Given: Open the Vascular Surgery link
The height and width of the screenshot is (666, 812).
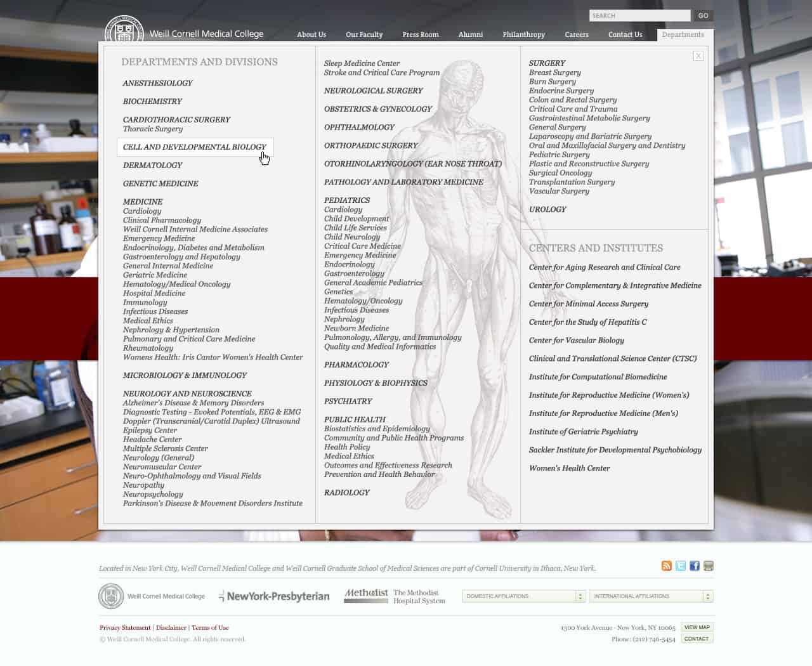Looking at the screenshot, I should 559,191.
